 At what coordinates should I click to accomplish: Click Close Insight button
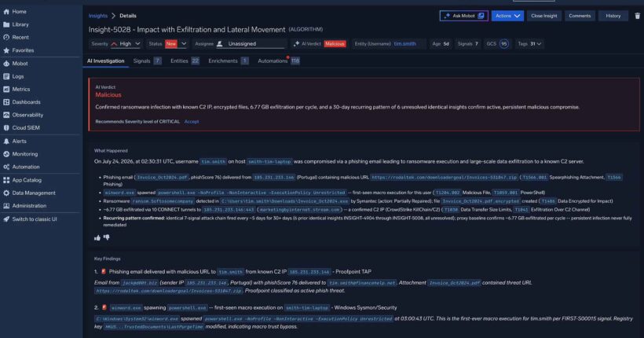[x=543, y=16]
